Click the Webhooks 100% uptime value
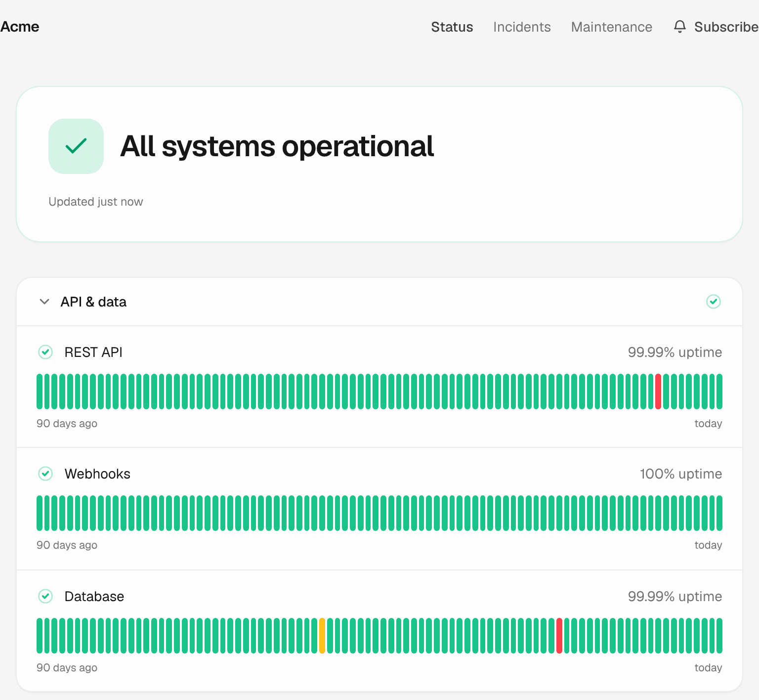This screenshot has height=700, width=759. point(680,474)
